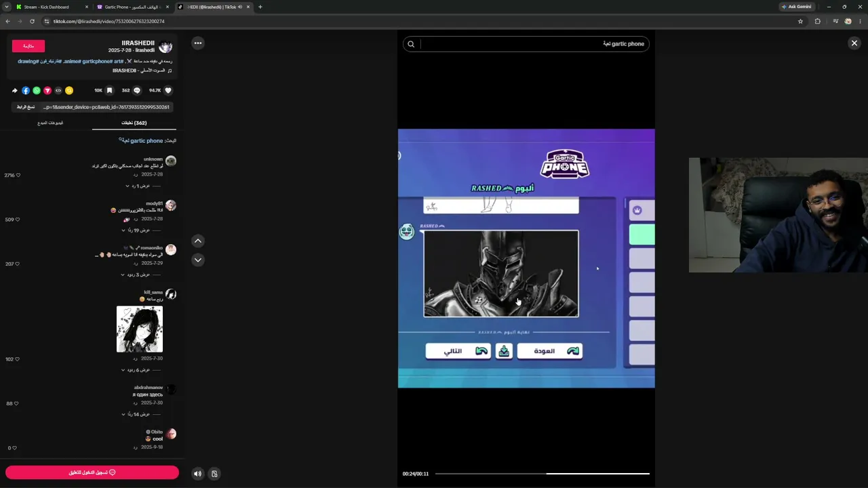Reply to mody81's comment
This screenshot has height=488, width=868.
pyautogui.click(x=136, y=219)
